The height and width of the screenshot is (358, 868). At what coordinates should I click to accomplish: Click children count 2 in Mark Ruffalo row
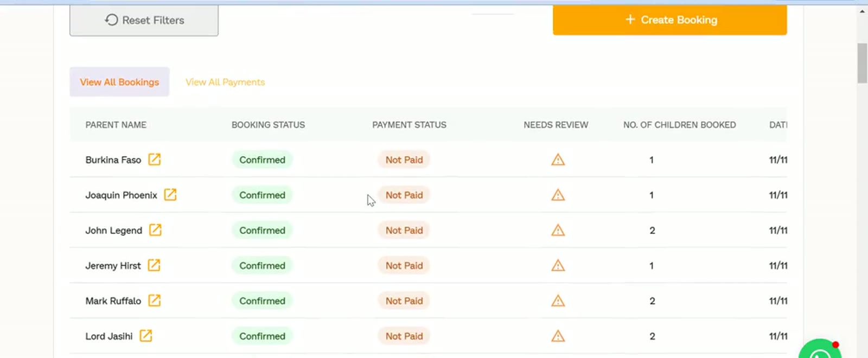[x=652, y=301]
